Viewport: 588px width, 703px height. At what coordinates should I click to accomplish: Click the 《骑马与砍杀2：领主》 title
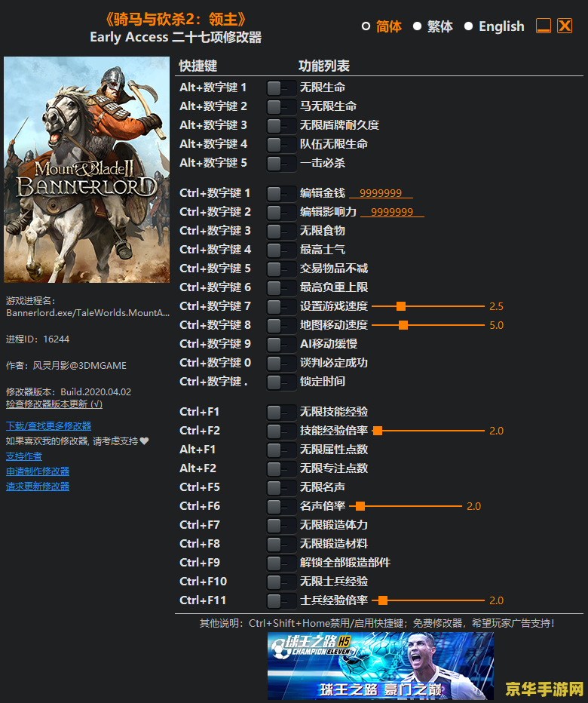(x=175, y=19)
